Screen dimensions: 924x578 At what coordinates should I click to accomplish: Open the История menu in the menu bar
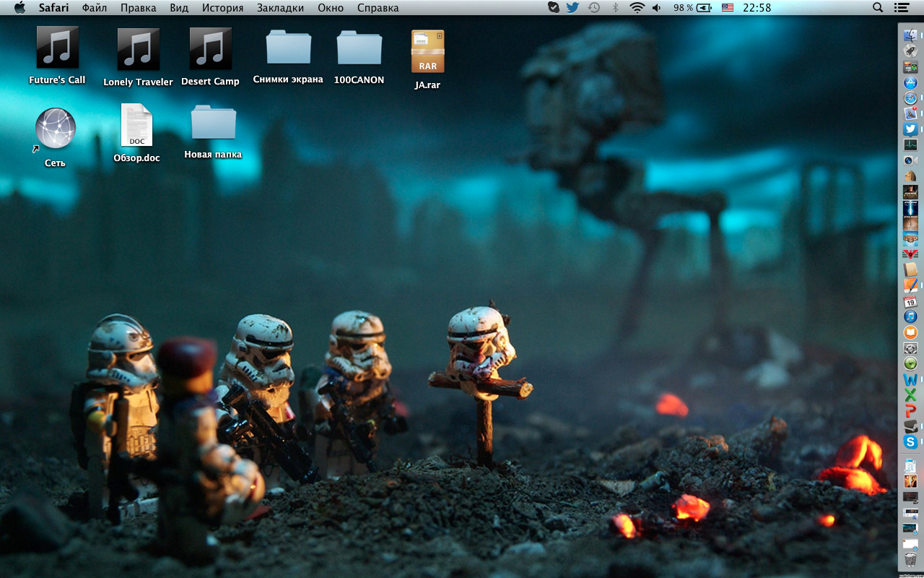pyautogui.click(x=222, y=8)
